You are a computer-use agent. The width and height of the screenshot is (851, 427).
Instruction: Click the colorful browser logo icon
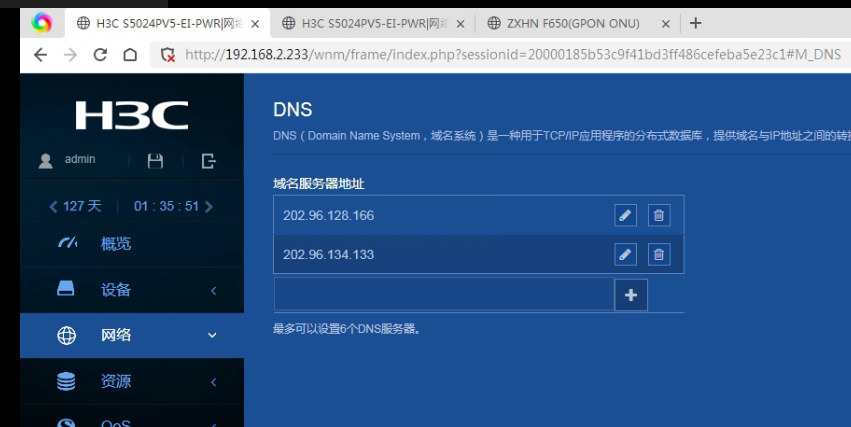[x=42, y=23]
